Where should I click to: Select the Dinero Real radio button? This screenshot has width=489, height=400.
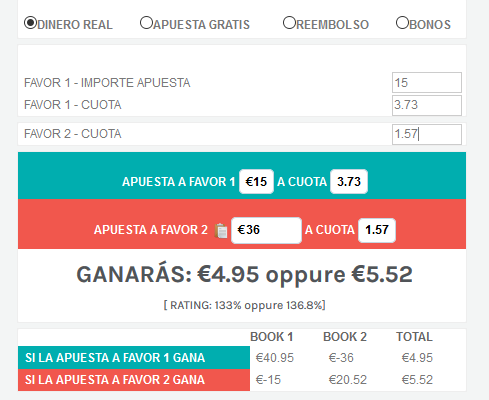[30, 23]
